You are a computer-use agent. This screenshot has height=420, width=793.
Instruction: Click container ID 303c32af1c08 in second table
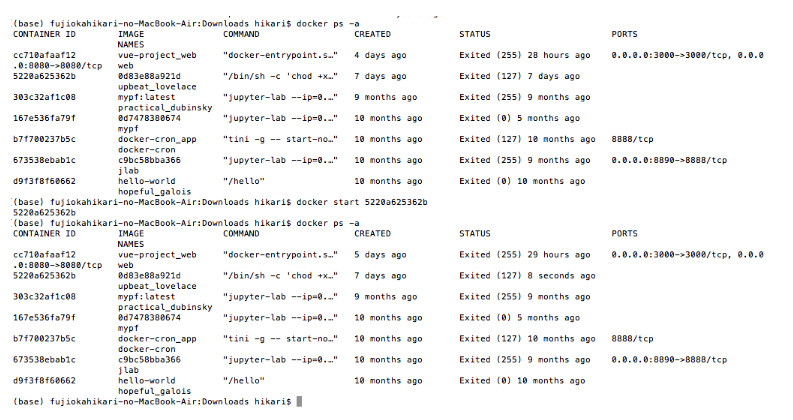[x=44, y=297]
